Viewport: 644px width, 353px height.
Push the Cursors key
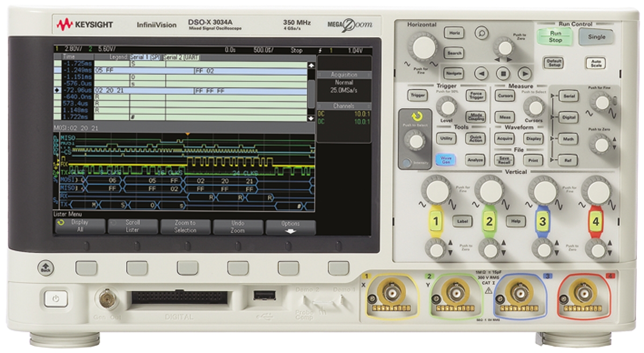click(504, 96)
